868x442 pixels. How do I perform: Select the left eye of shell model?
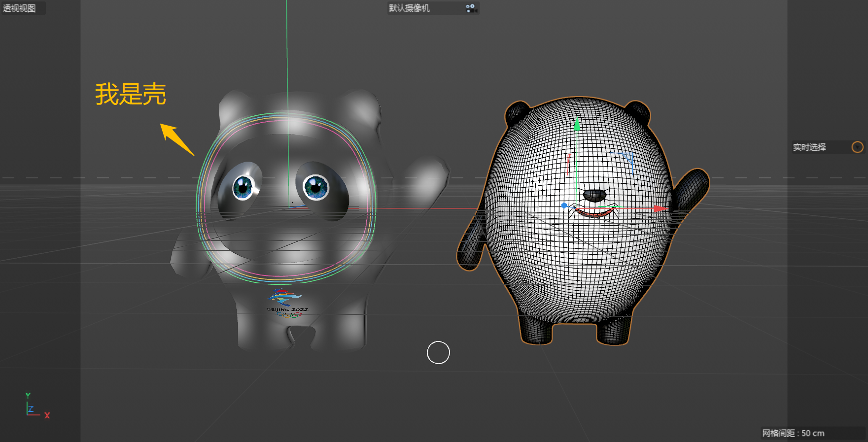pos(243,187)
